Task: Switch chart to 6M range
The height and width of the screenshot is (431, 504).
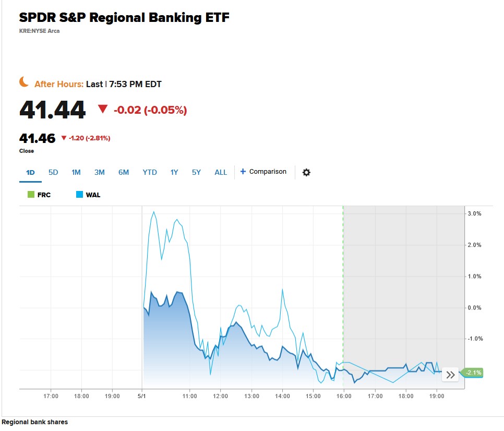Action: coord(124,172)
